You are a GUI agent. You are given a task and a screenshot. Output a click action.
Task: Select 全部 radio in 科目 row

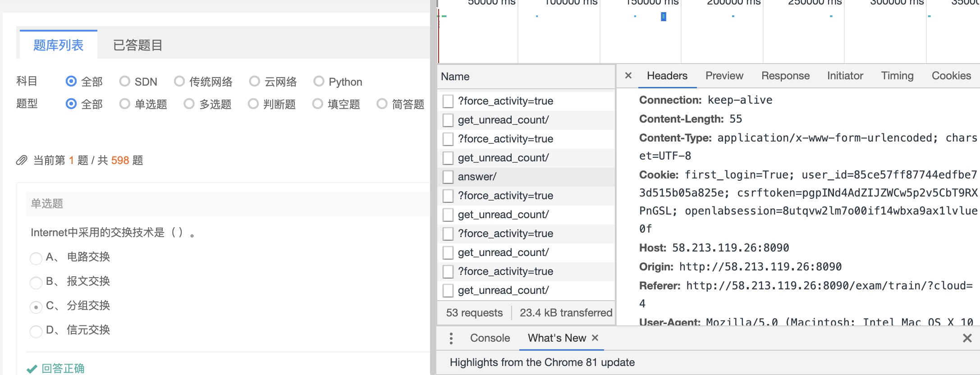(71, 81)
